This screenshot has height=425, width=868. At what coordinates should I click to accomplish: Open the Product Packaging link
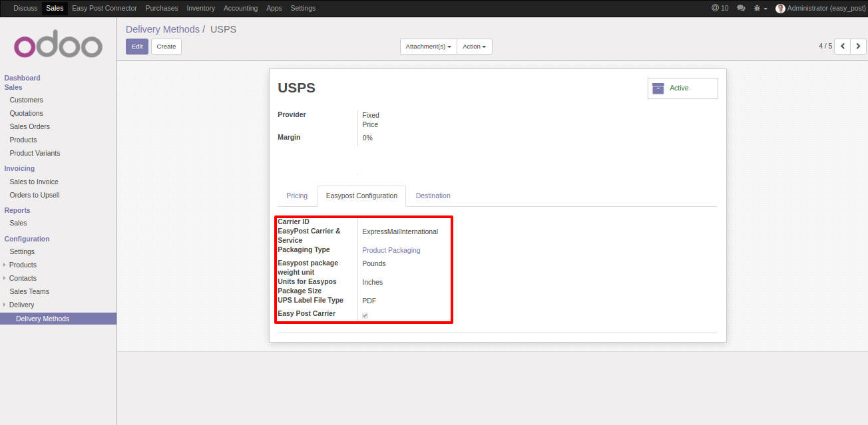pyautogui.click(x=391, y=251)
